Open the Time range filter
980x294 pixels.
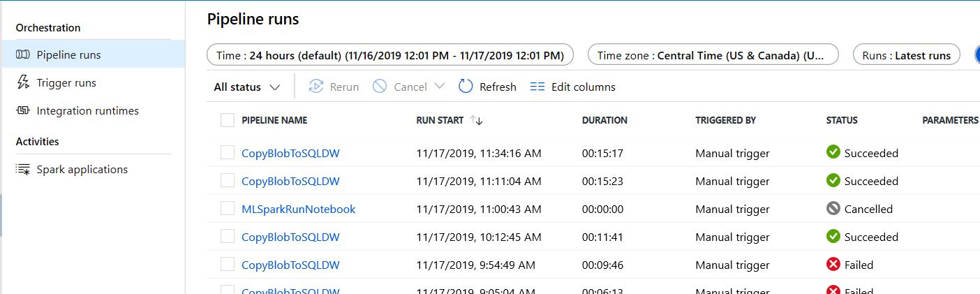(x=390, y=55)
